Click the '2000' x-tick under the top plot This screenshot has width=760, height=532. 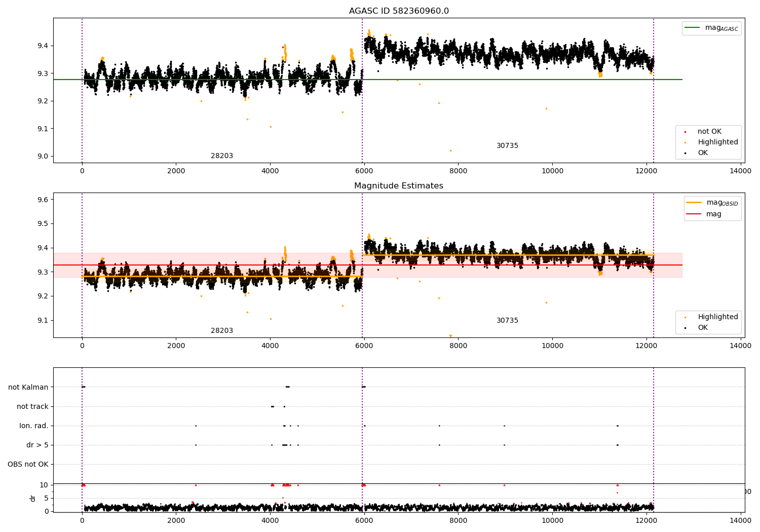(176, 171)
